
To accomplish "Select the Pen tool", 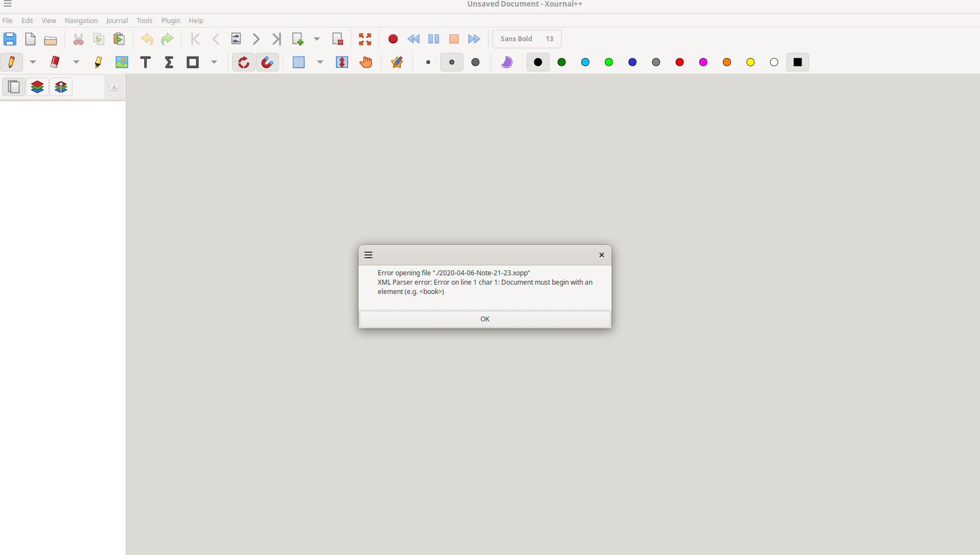I will coord(11,62).
